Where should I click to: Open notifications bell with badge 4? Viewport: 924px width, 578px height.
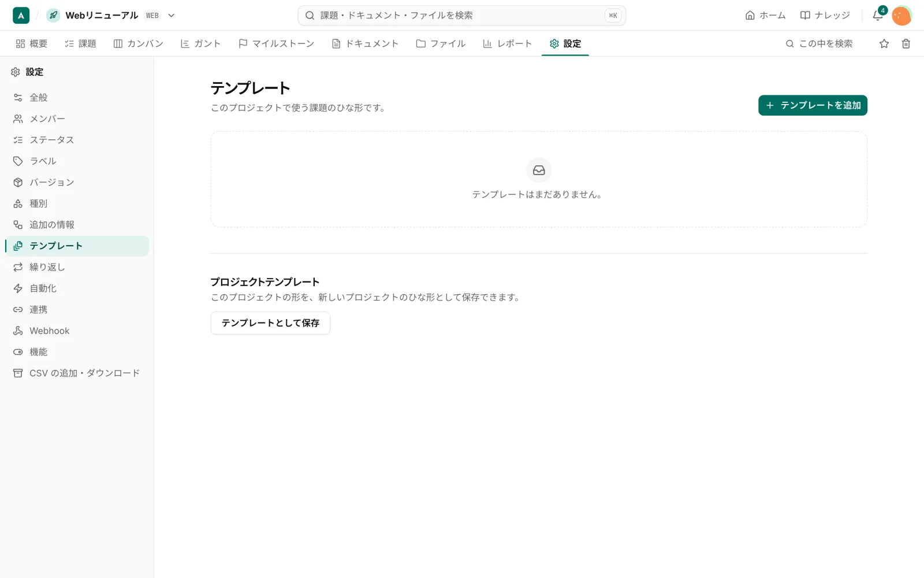click(878, 16)
